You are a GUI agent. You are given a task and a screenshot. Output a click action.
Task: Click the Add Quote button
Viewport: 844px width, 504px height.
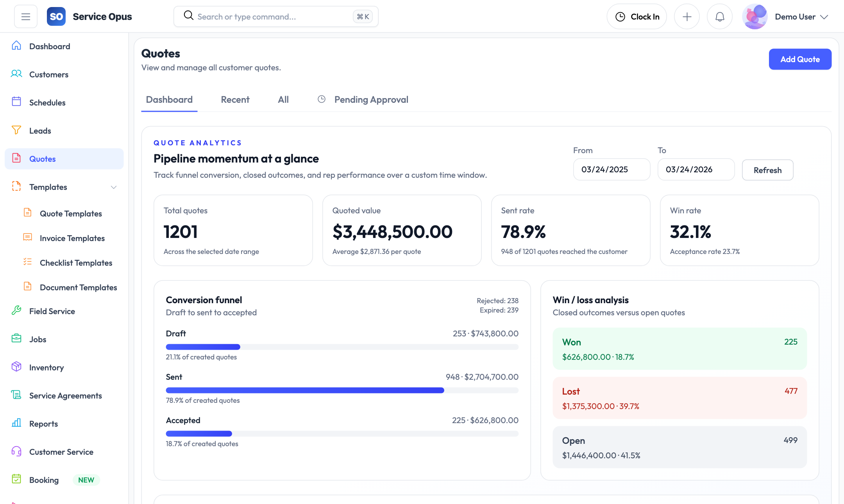coord(800,59)
